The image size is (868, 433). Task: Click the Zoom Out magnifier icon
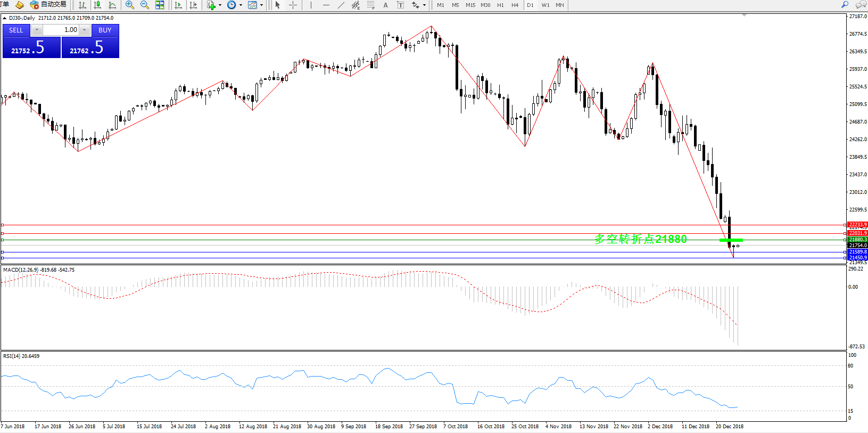tap(144, 5)
